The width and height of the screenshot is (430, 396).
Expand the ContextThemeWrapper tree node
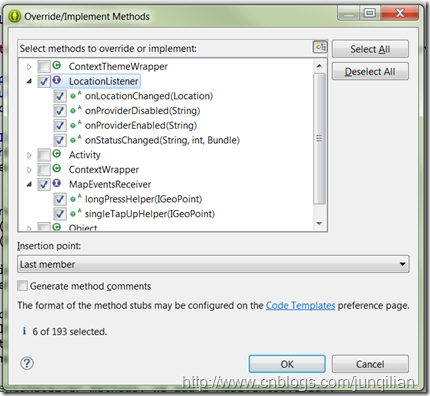(x=29, y=67)
